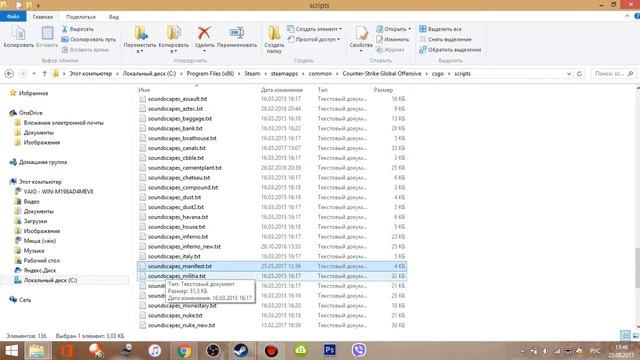640x360 pixels.
Task: Click the Windows Start button
Action: click(x=11, y=351)
